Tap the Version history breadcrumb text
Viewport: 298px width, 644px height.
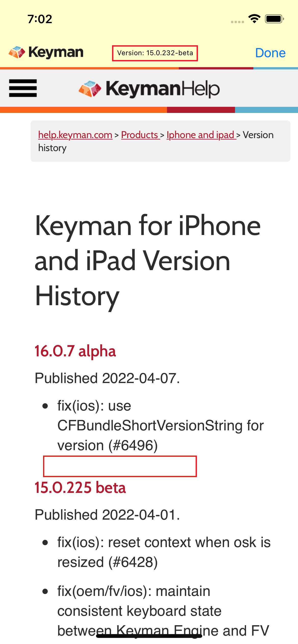[258, 135]
